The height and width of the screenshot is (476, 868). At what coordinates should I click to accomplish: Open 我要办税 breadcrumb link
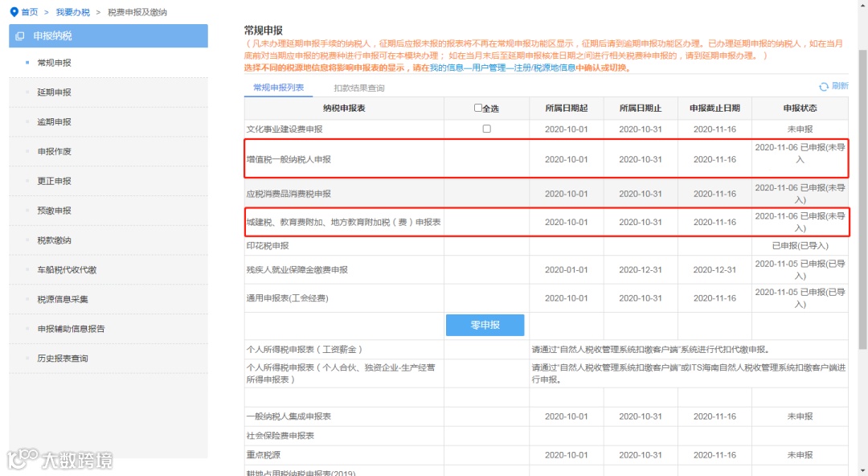coord(72,12)
